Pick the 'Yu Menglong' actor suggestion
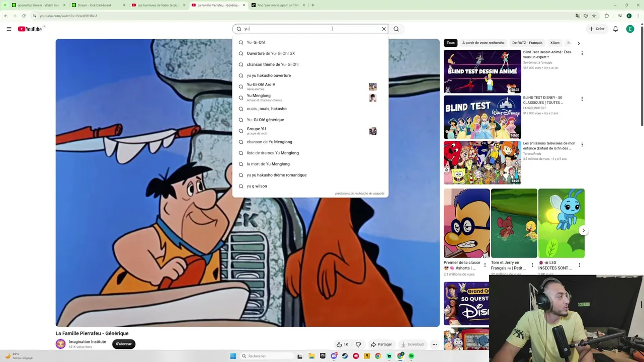This screenshot has height=362, width=644. tap(310, 98)
